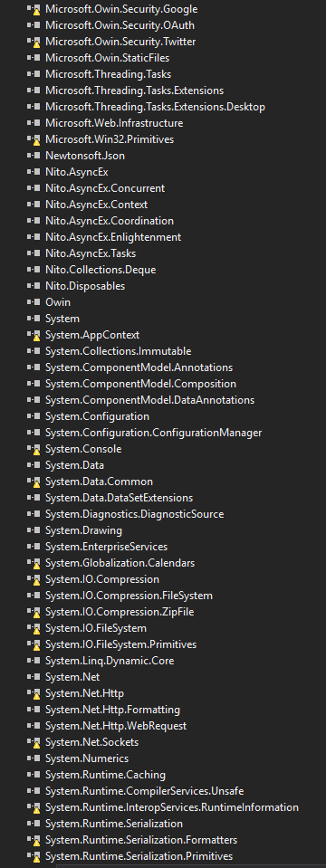Click the reference icon next to Microsoft.Owin.StaticFiles
The height and width of the screenshot is (868, 326).
click(34, 58)
